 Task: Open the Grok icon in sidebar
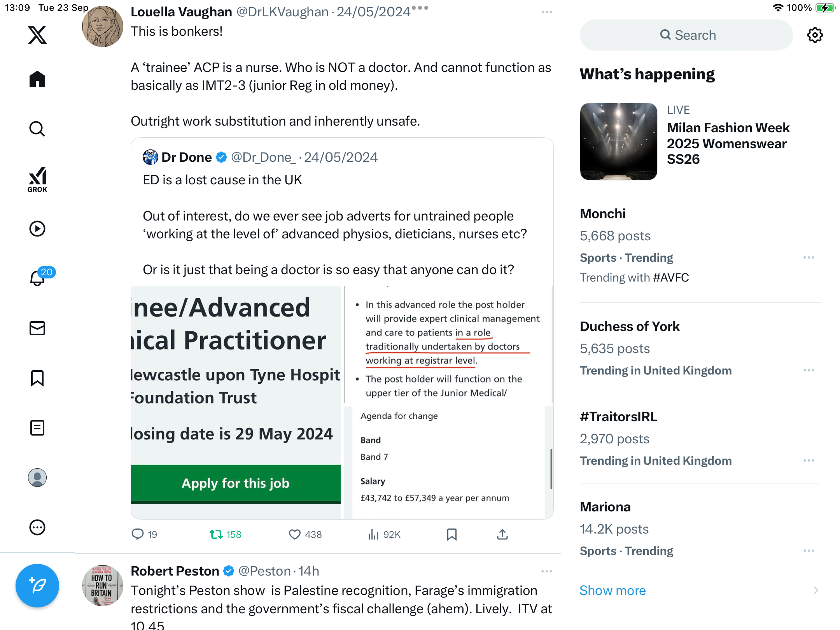(x=37, y=179)
